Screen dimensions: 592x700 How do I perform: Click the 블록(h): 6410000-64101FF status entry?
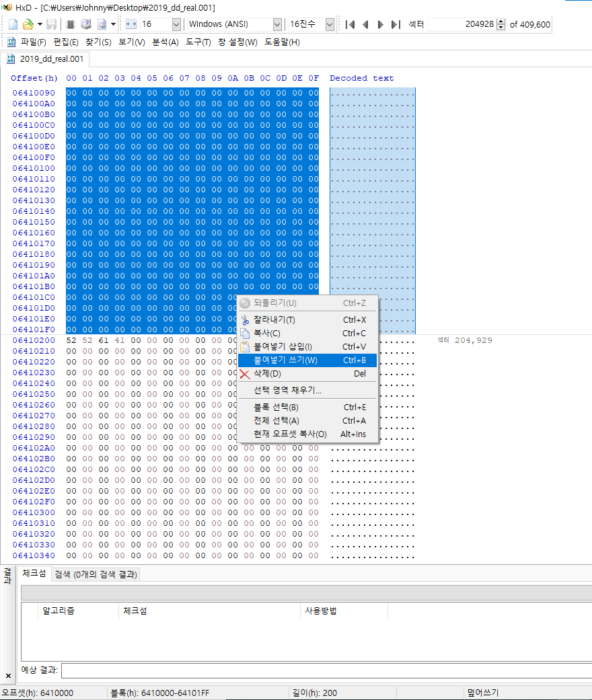(160, 693)
